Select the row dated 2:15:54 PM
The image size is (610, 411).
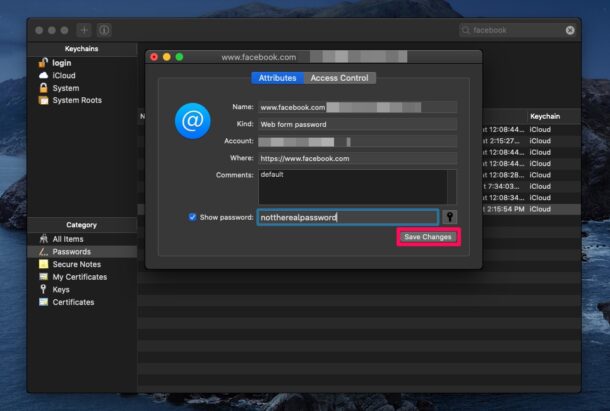[x=531, y=209]
